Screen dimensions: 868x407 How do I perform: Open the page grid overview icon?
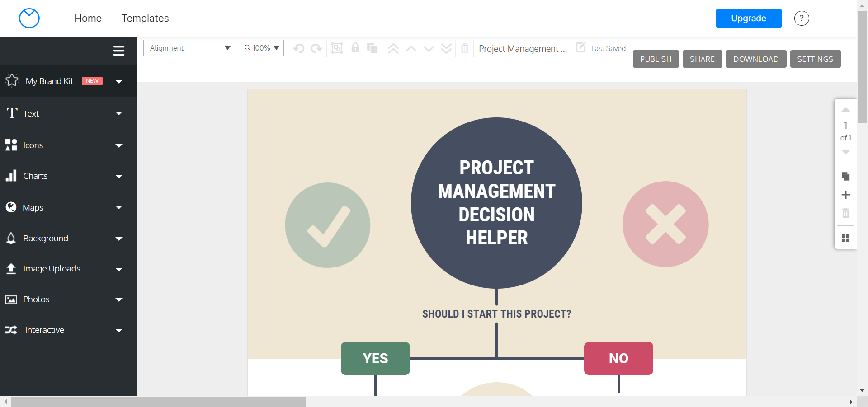pos(846,238)
